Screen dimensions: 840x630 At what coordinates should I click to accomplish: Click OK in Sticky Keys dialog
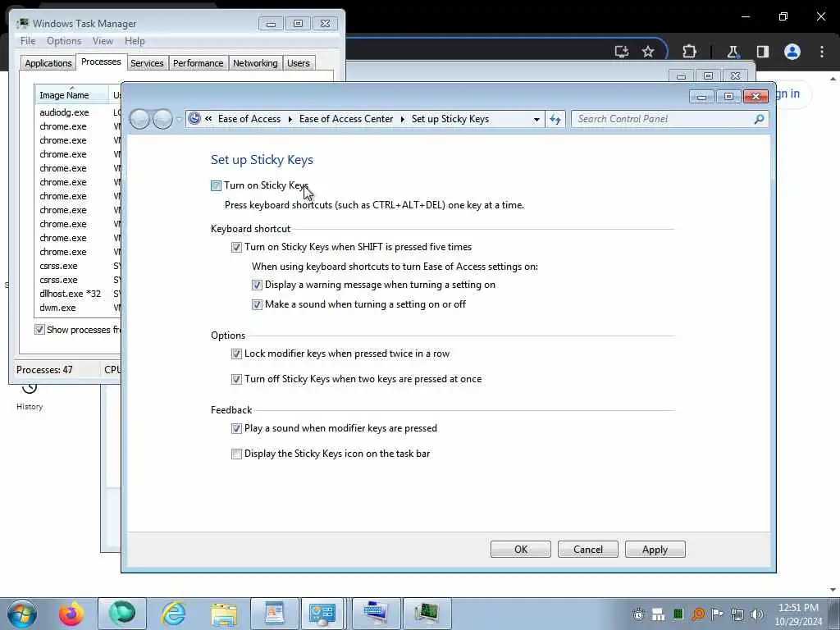521,550
